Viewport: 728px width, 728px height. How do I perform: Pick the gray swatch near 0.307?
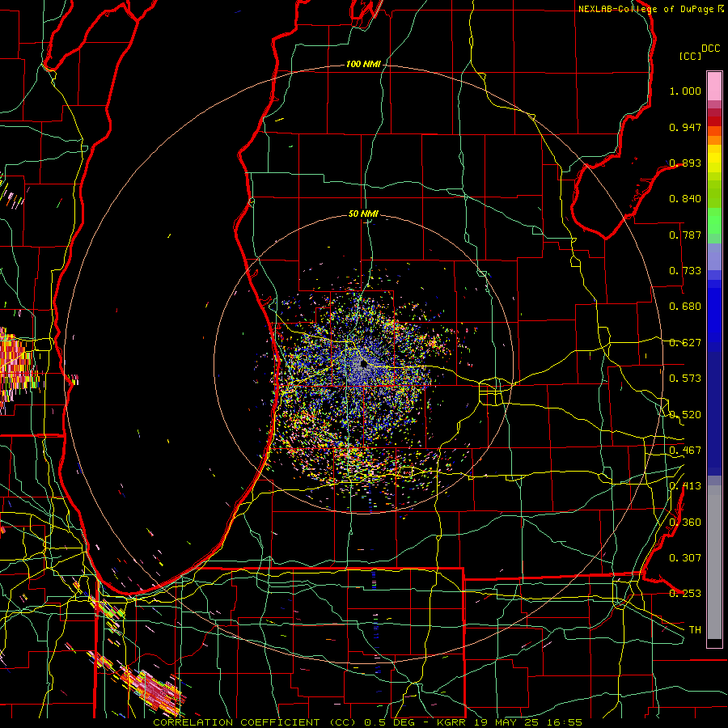tap(714, 562)
